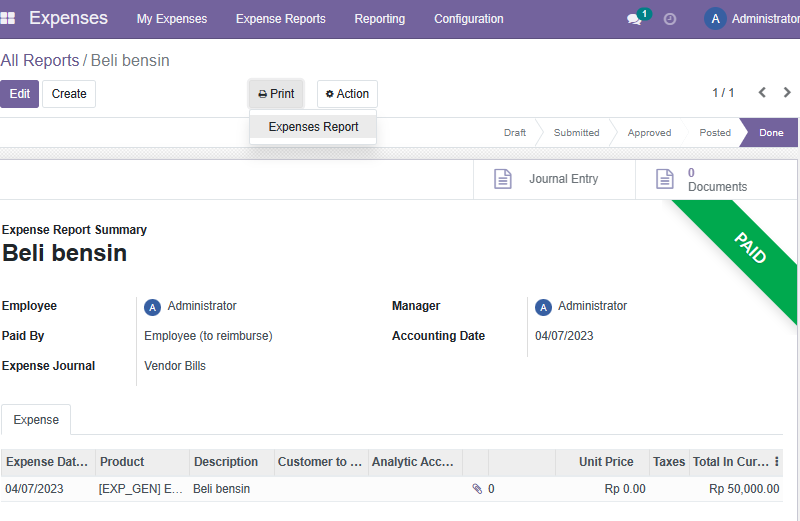Open the apps grid menu icon

click(x=8, y=18)
